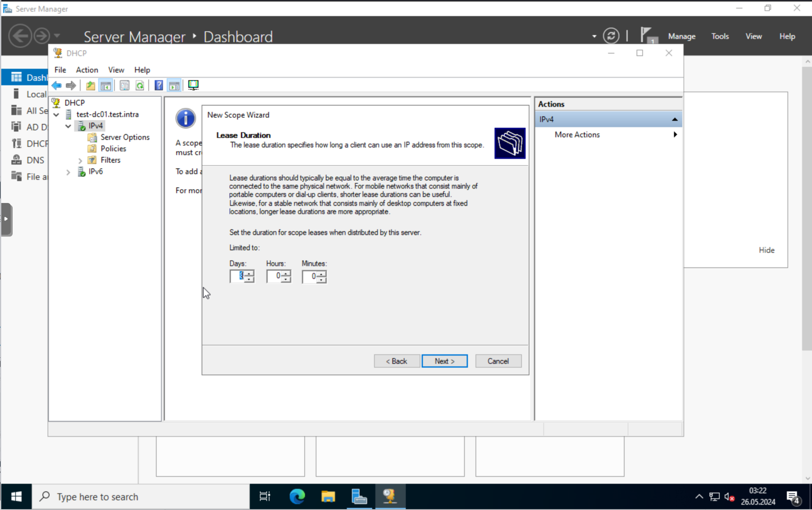Open File Explorer from taskbar
The height and width of the screenshot is (510, 812).
click(x=328, y=496)
